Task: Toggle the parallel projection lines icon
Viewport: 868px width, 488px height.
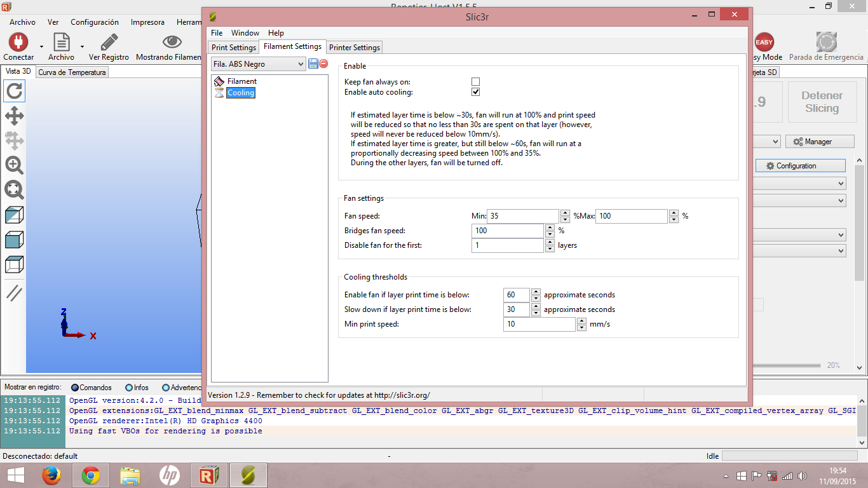Action: (x=14, y=292)
